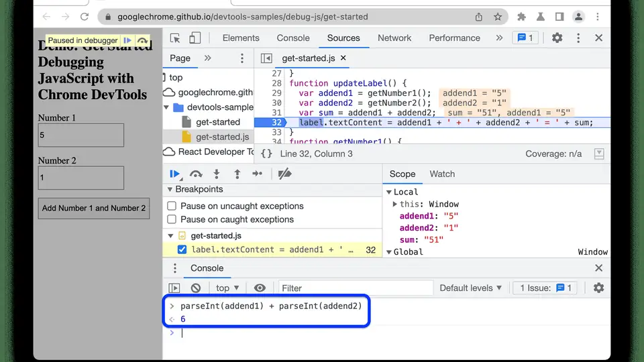Collapse the Global scope section
Viewport: 644px width, 362px height.
[389, 252]
